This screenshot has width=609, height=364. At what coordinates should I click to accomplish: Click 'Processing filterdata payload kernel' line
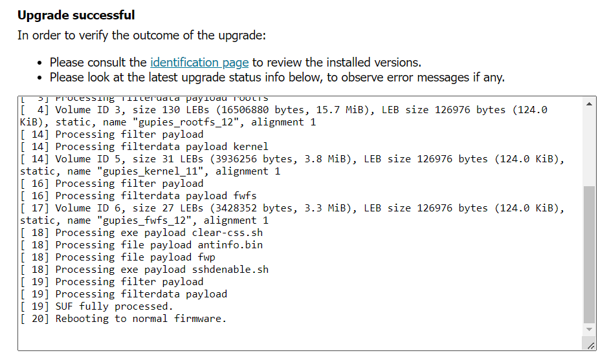tap(144, 147)
